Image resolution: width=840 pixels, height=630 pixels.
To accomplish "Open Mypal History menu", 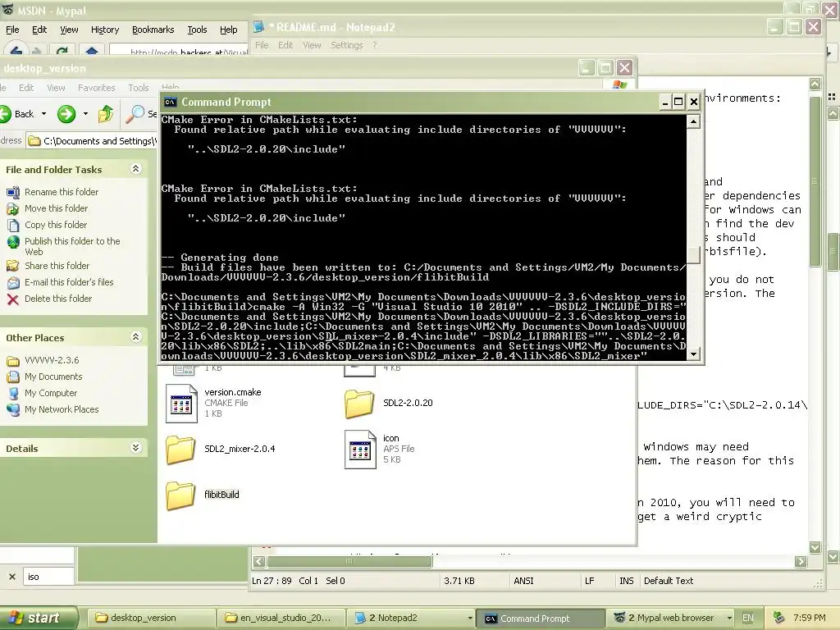I will click(105, 30).
